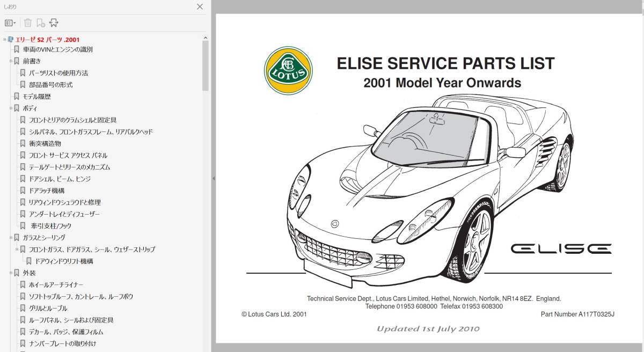Open the シルパネル、フロントガラスフレーム、リアバルクヘッド bookmark

point(91,132)
